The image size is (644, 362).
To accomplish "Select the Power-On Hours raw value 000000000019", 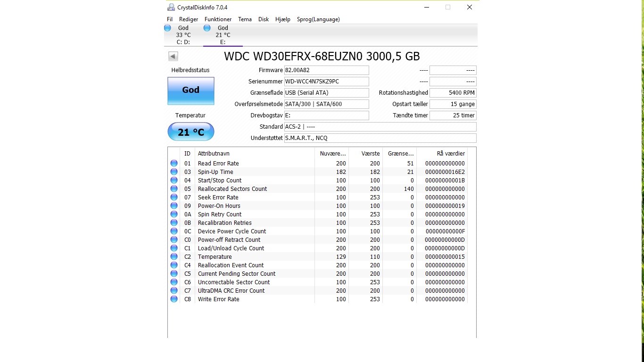I will click(445, 206).
